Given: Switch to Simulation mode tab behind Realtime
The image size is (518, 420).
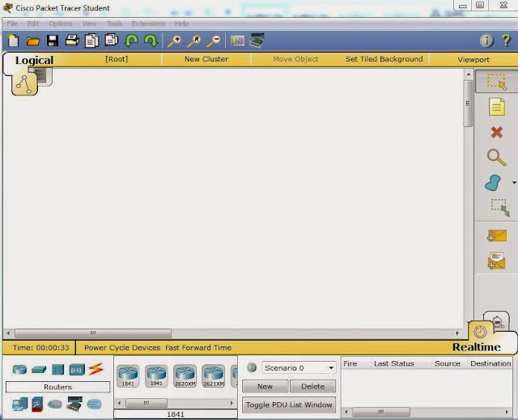Looking at the screenshot, I should 497,320.
